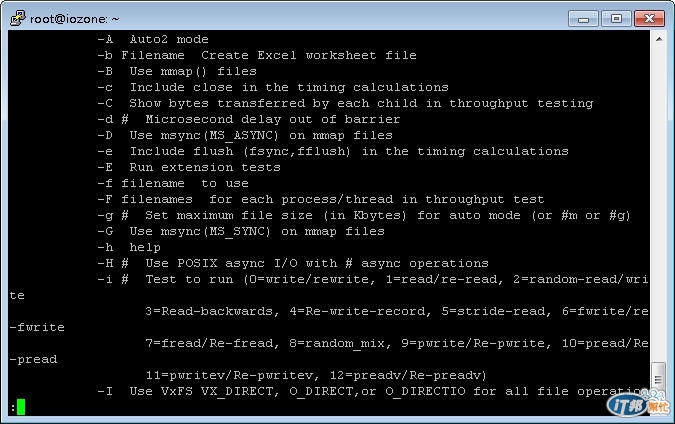
Task: Click the IT邦幫忙 watermark logo
Action: tap(638, 403)
